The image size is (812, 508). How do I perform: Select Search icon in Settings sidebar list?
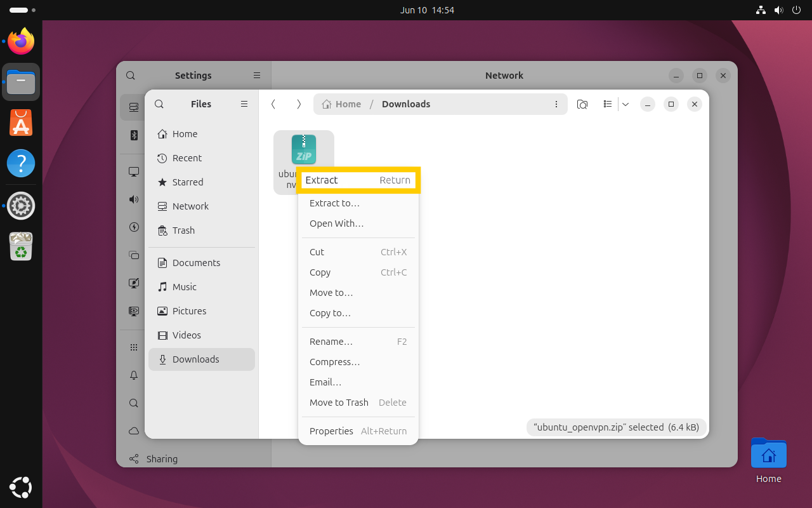tap(134, 403)
